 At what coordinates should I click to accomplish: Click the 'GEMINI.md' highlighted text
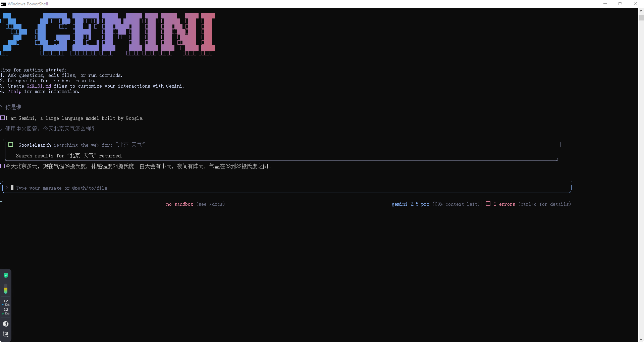coord(39,86)
